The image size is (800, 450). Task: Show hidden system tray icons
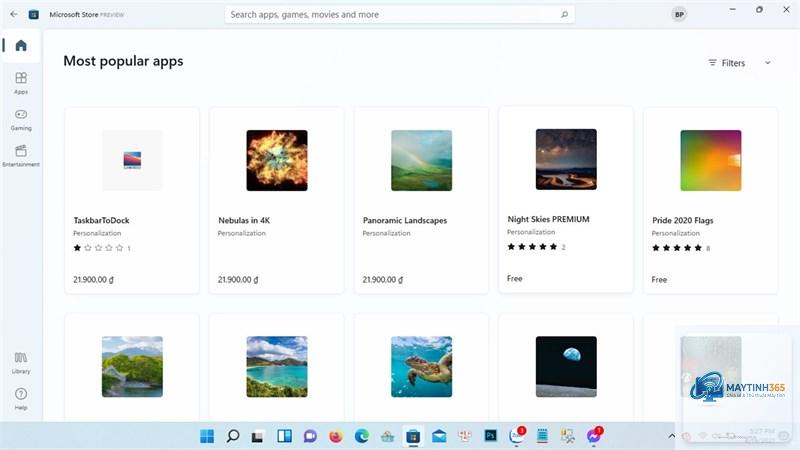(x=671, y=436)
